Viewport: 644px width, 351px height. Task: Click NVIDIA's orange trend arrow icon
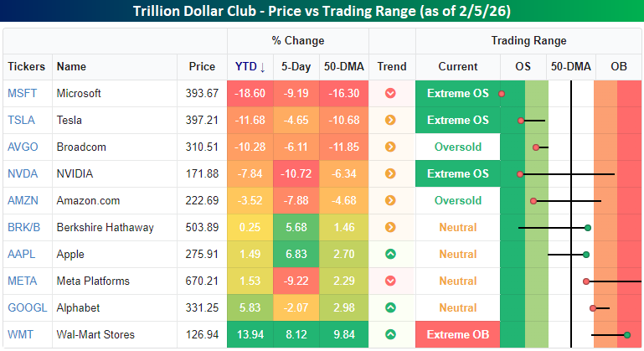coord(390,173)
